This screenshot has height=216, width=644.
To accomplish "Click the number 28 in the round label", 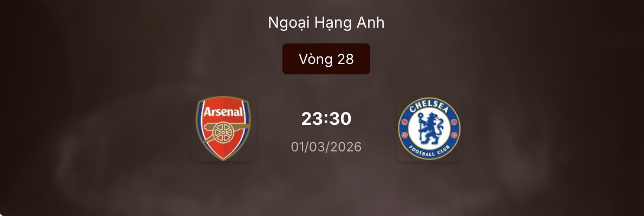I will click(345, 59).
